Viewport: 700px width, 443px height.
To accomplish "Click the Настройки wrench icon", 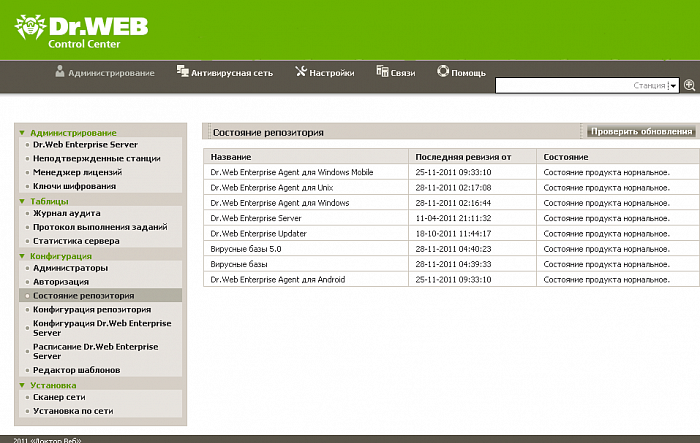I will point(300,72).
